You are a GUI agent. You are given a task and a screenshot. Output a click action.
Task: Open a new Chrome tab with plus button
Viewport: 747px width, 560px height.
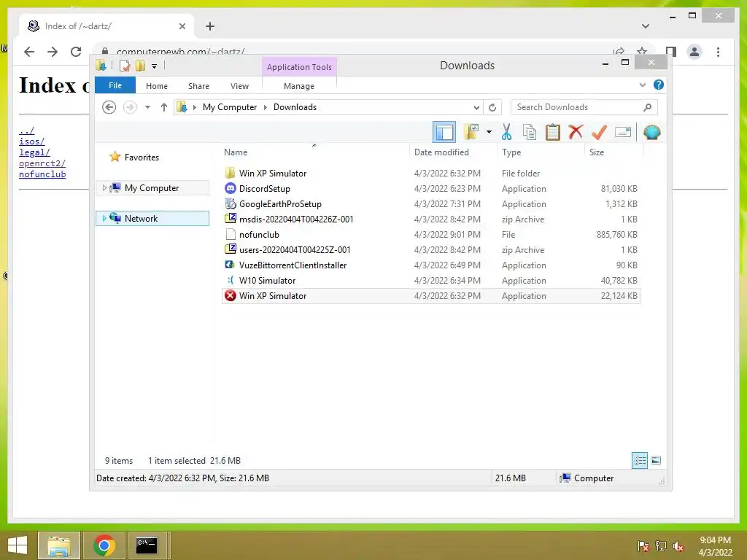pos(210,26)
